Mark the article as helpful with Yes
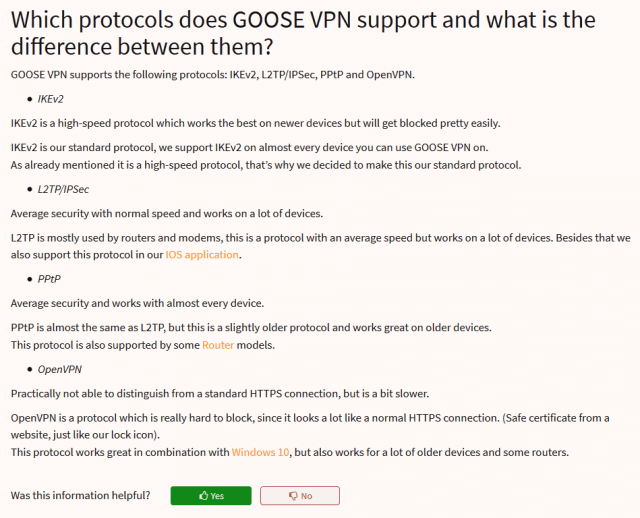 tap(211, 496)
